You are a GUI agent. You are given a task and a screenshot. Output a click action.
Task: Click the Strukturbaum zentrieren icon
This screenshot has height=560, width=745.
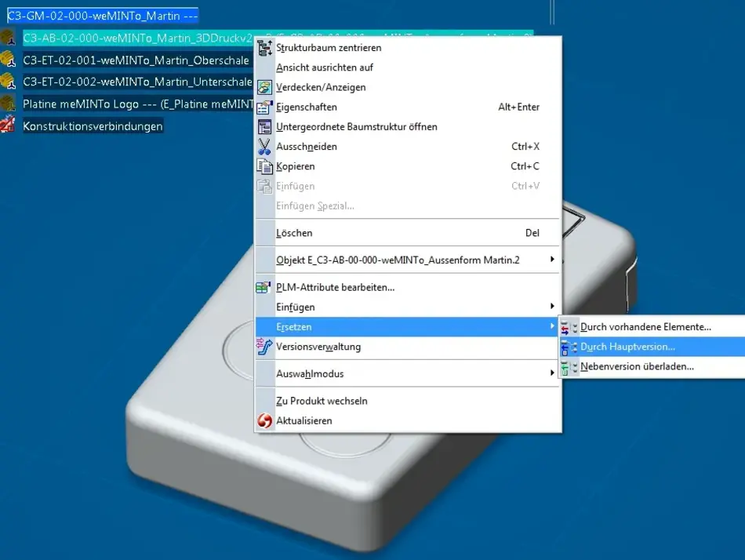tap(265, 48)
